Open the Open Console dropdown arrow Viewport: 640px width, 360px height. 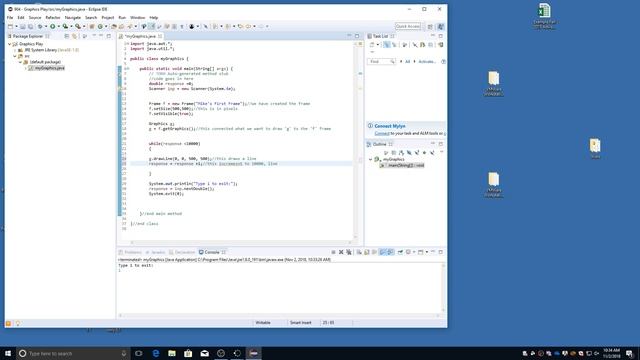(x=427, y=252)
